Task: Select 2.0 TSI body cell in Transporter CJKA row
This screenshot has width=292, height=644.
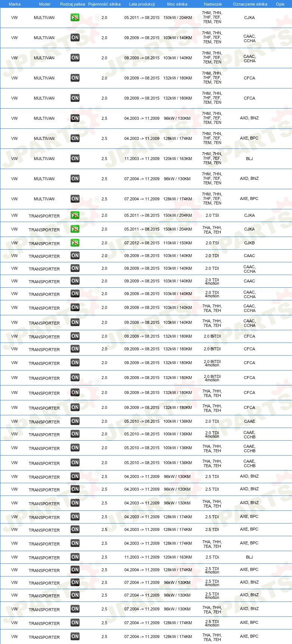Action: pyautogui.click(x=212, y=215)
